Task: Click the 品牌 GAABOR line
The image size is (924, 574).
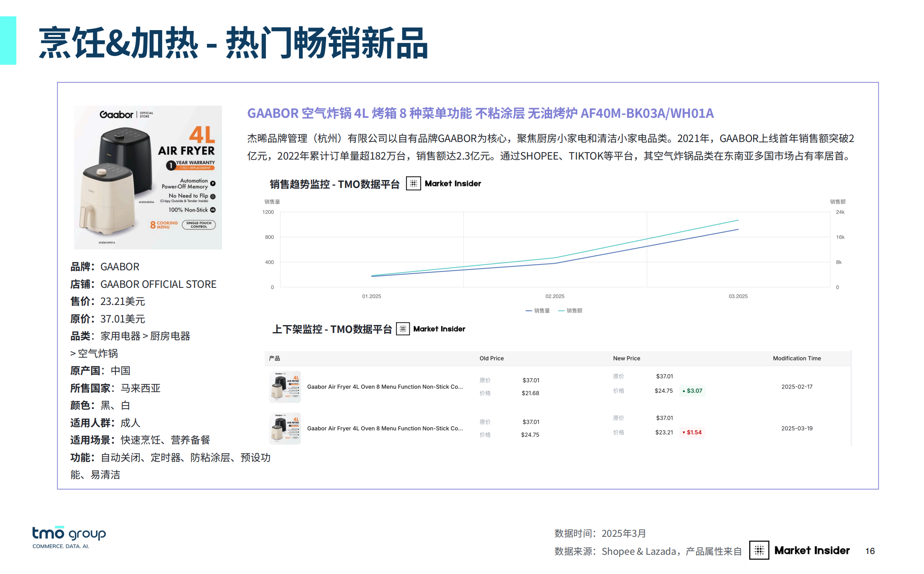Action: [105, 267]
